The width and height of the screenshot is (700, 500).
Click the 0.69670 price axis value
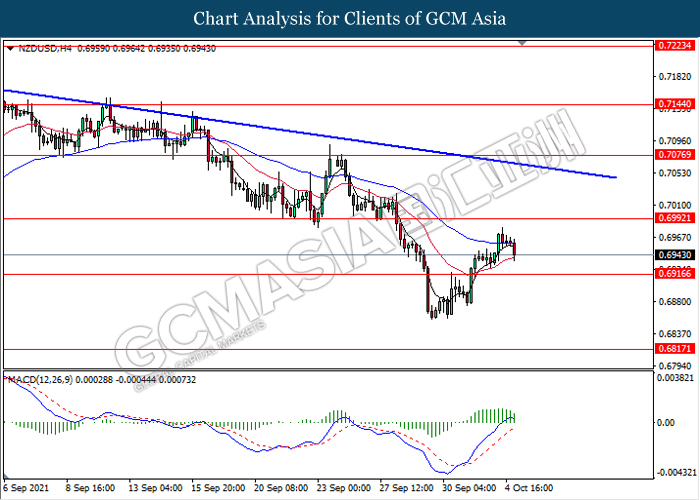(675, 237)
